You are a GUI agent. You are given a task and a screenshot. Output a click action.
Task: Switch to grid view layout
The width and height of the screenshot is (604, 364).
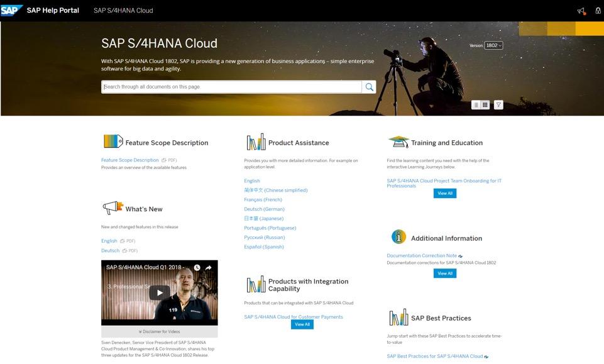pos(485,105)
